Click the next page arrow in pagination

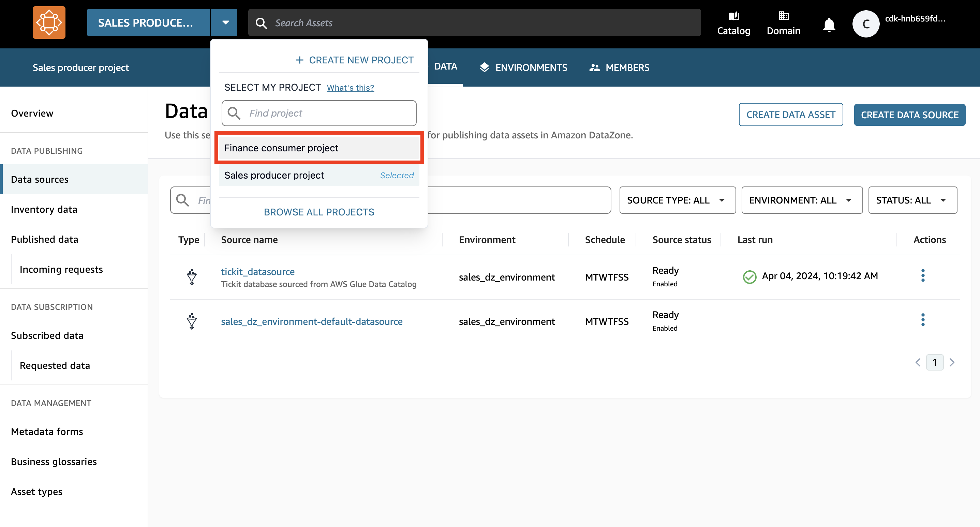tap(952, 362)
